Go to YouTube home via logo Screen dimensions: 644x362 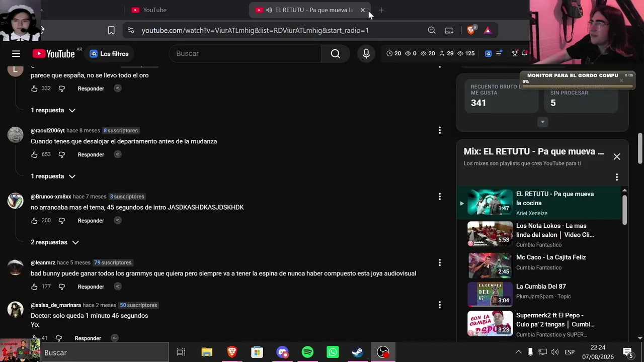(x=54, y=54)
